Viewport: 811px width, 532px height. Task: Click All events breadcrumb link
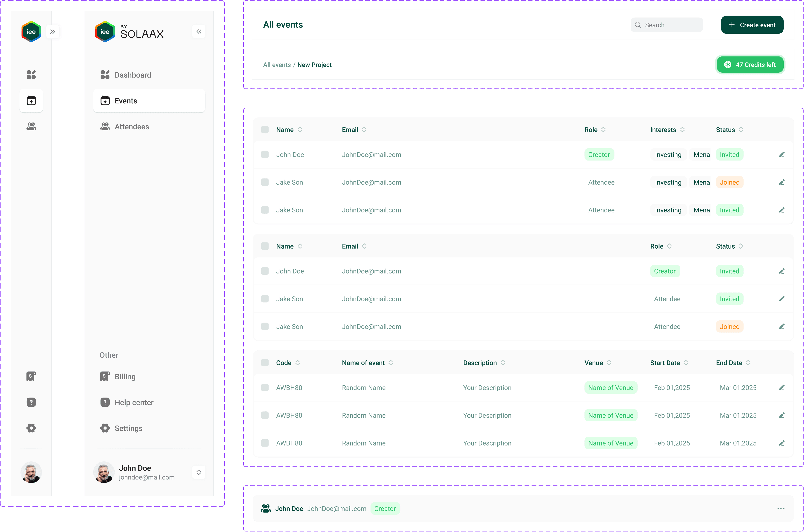[x=277, y=65]
